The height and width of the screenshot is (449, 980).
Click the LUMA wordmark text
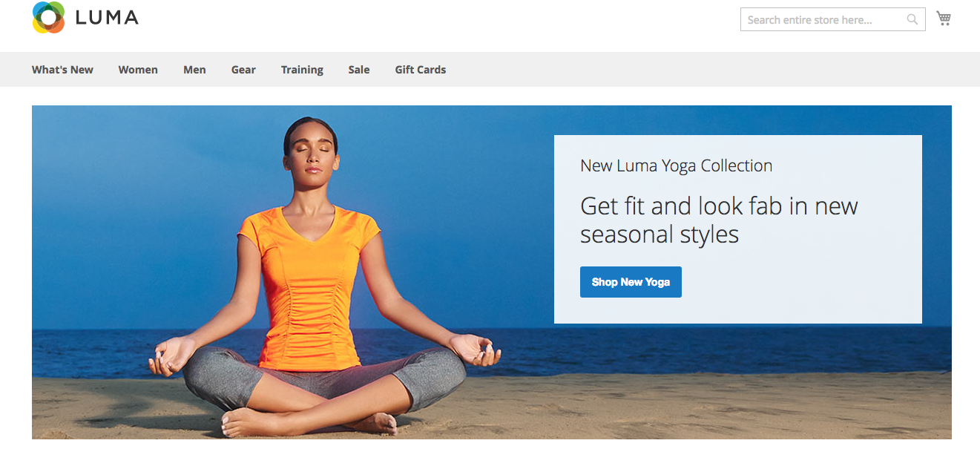click(x=107, y=18)
